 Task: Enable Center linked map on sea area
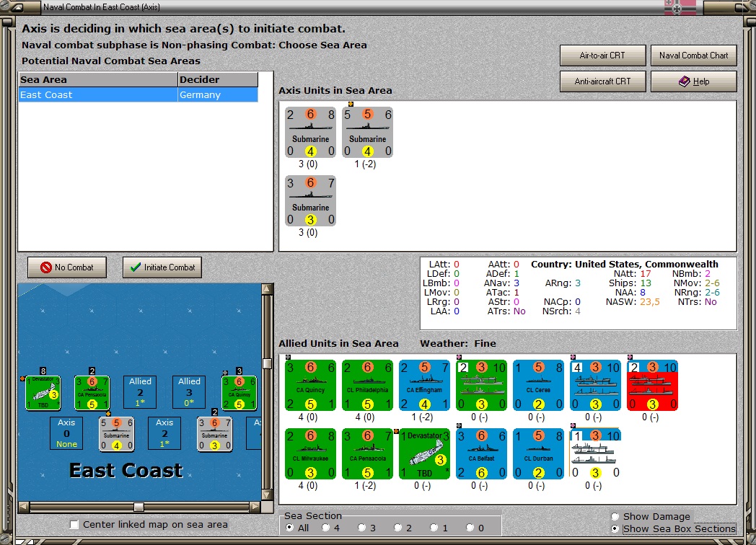click(74, 524)
